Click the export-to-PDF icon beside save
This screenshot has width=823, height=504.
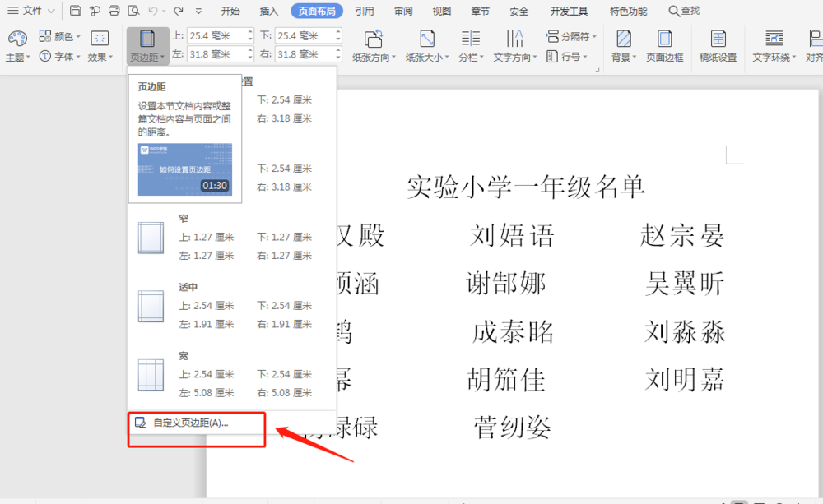coord(95,11)
